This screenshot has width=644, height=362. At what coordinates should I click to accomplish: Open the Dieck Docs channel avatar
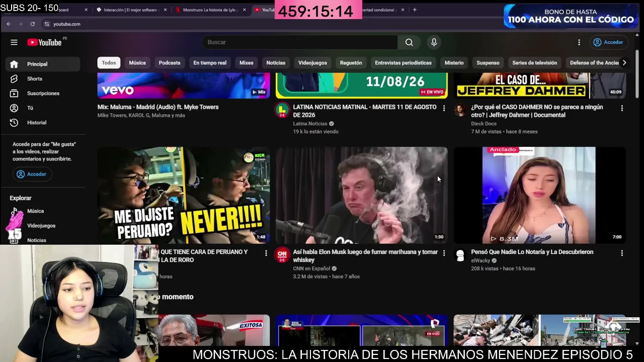(460, 110)
